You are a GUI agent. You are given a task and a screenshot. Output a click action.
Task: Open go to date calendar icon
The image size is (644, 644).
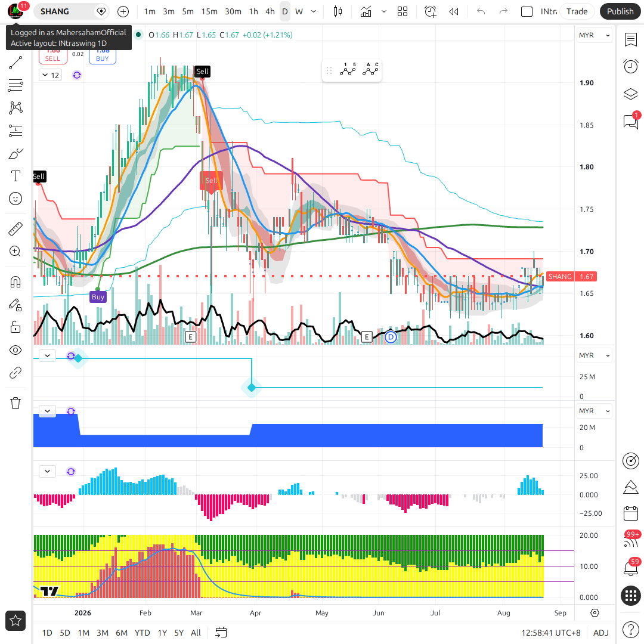pyautogui.click(x=221, y=633)
